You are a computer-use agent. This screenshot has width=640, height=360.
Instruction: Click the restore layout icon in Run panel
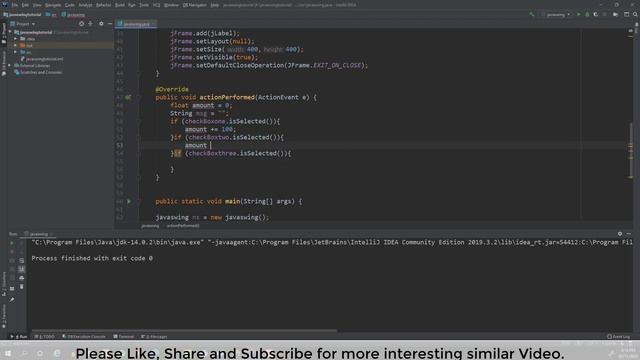pyautogui.click(x=12, y=288)
